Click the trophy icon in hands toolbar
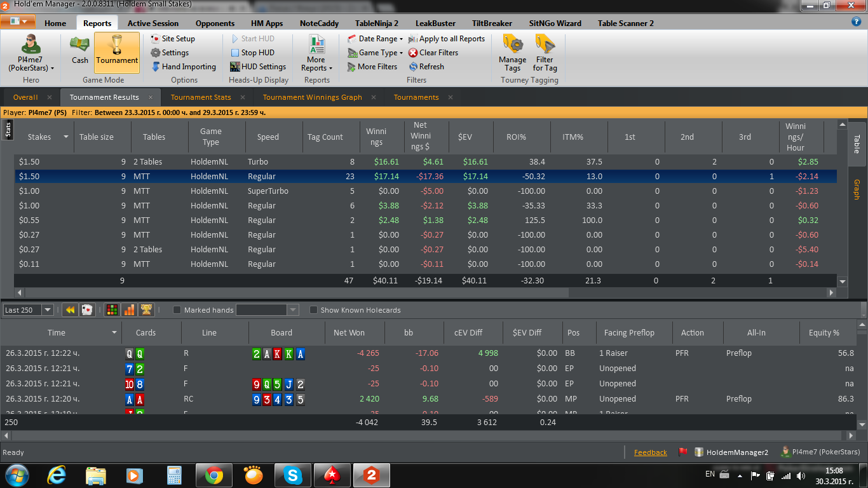The width and height of the screenshot is (868, 488). pos(146,310)
